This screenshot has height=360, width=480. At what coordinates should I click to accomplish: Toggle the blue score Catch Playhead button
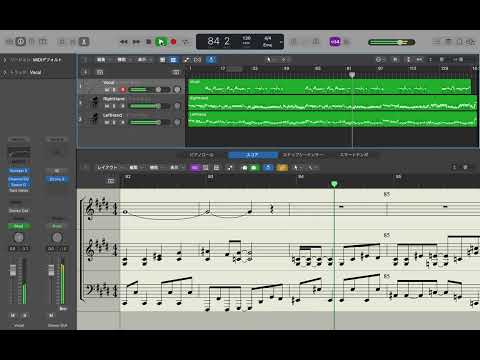(x=268, y=167)
